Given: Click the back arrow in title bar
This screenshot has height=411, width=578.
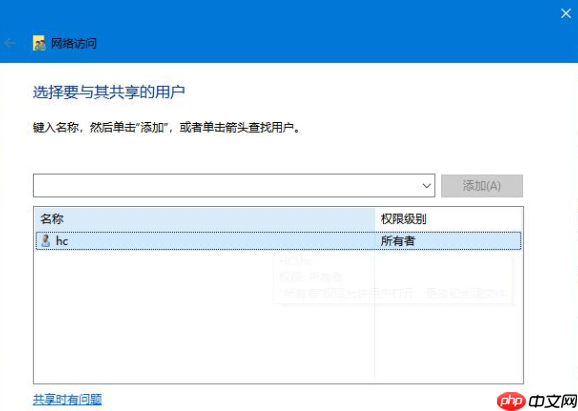Looking at the screenshot, I should tap(10, 43).
